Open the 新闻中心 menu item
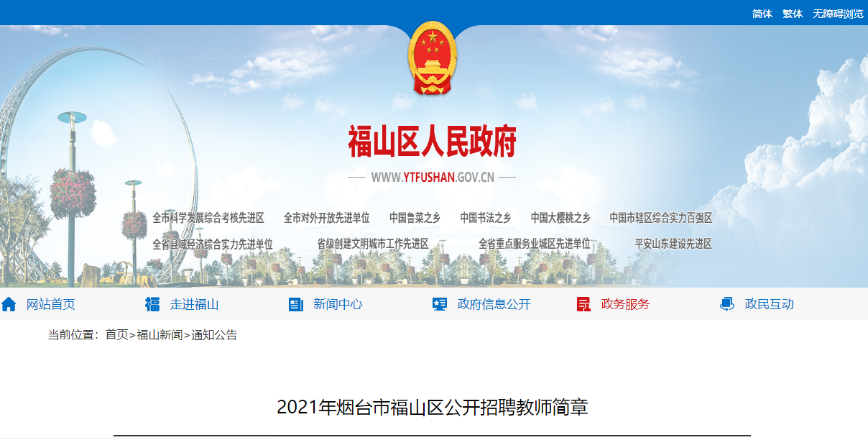The height and width of the screenshot is (440, 868). 338,304
